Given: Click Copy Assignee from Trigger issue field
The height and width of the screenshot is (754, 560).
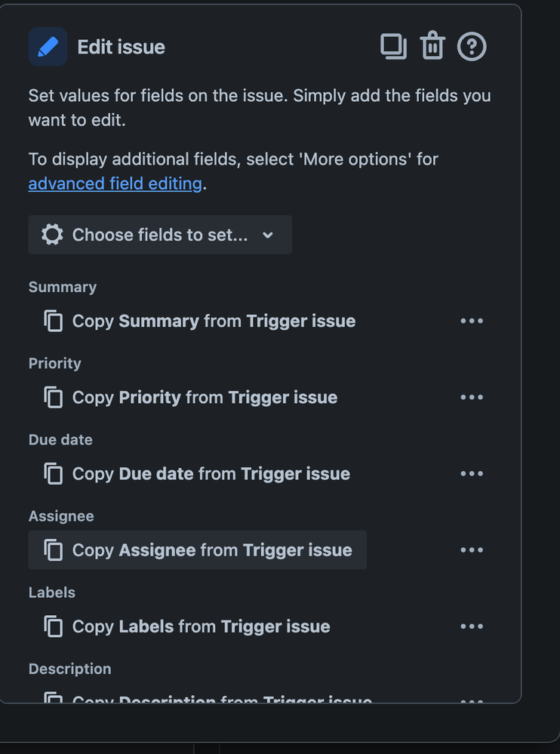Looking at the screenshot, I should tap(198, 550).
